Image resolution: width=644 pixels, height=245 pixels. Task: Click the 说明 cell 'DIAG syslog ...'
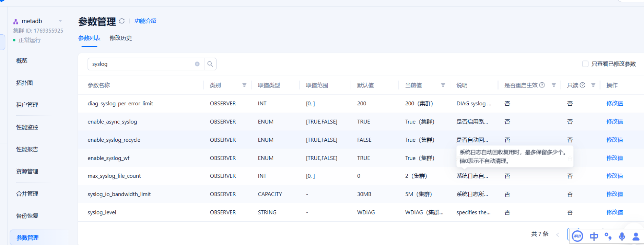[474, 103]
